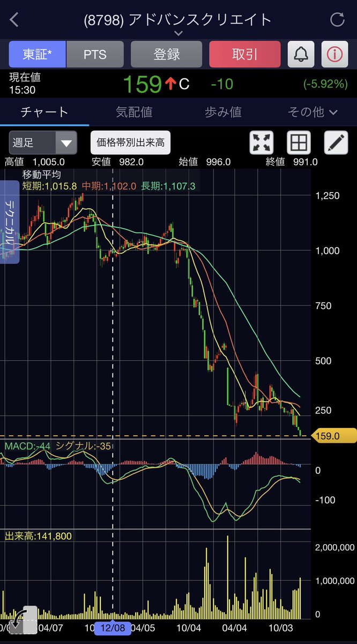357x644 pixels.
Task: Select the 東証 market toggle
Action: pos(38,54)
